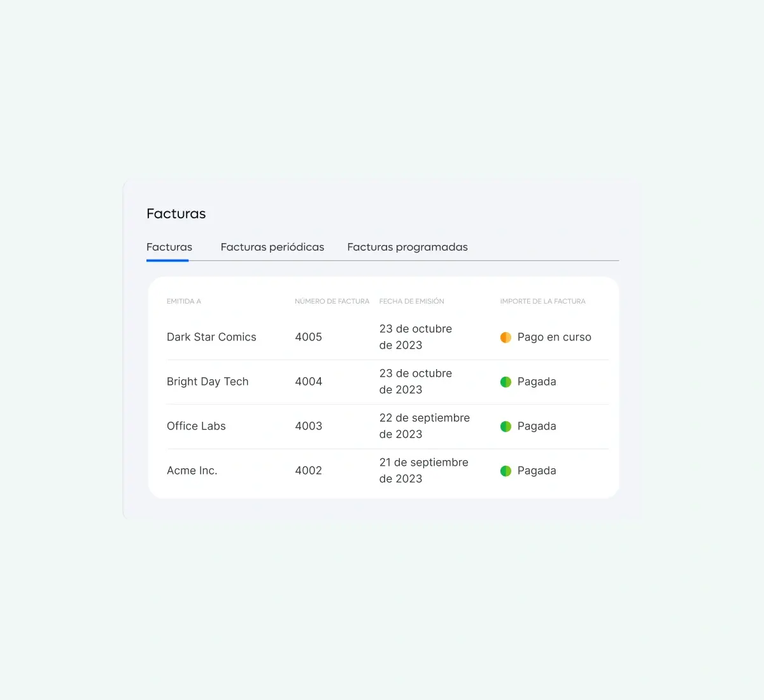Click the green status dot in Bright Day Tech row
Viewport: 764px width, 700px height.
pos(506,382)
